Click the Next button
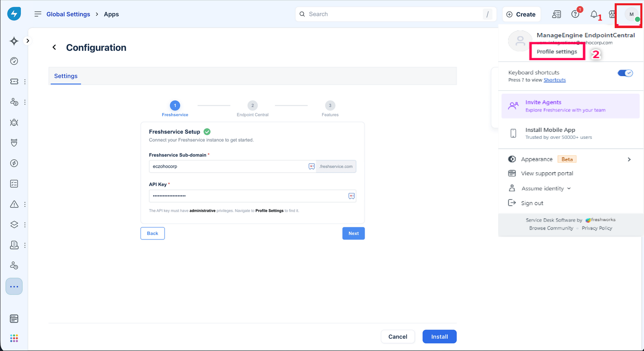The image size is (644, 351). 354,233
